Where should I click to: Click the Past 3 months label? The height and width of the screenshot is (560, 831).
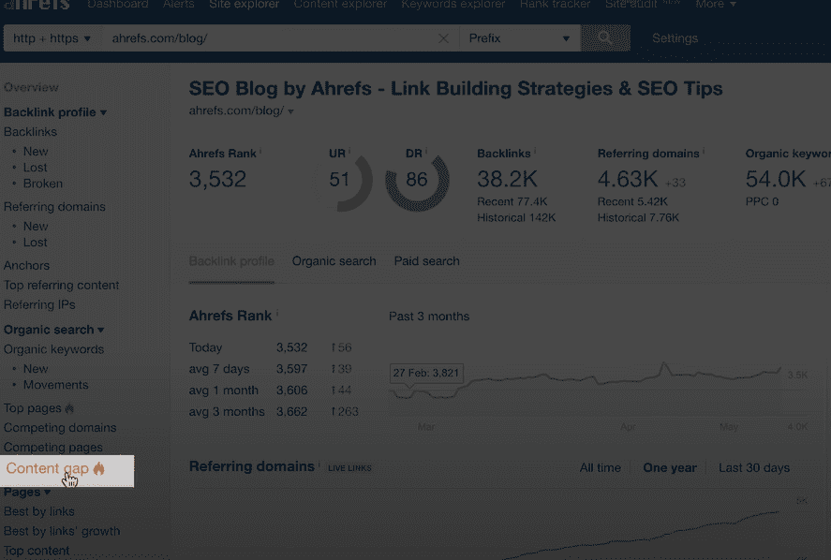429,316
